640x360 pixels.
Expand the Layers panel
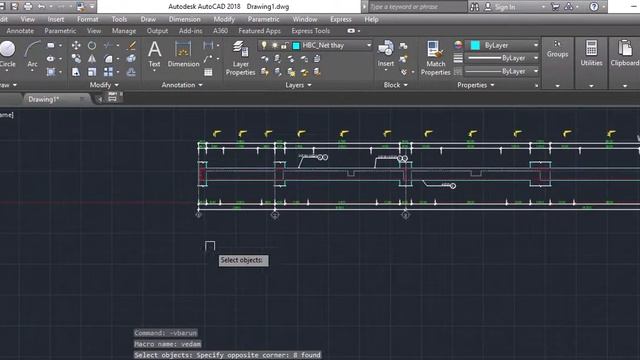(x=298, y=85)
